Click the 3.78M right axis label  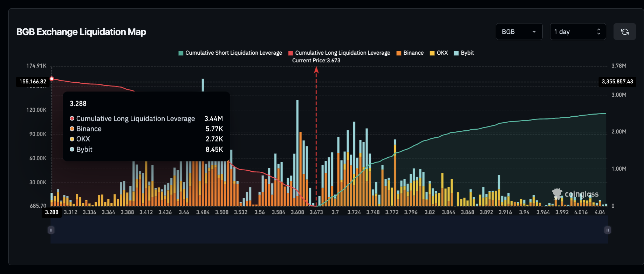coord(619,66)
